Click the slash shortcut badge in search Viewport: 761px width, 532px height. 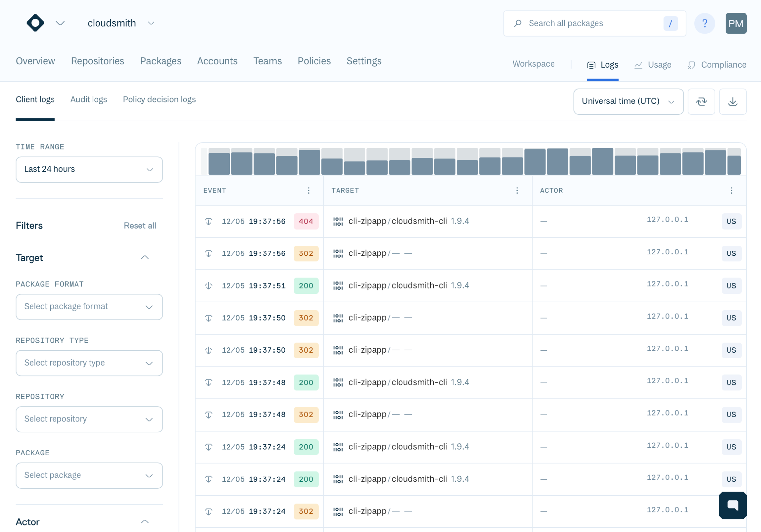tap(670, 24)
